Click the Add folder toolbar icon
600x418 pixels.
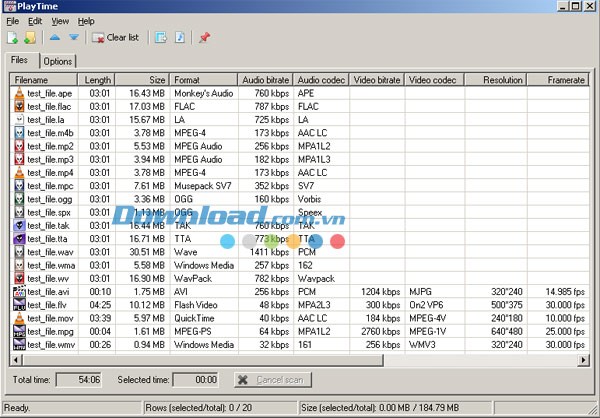click(x=30, y=38)
